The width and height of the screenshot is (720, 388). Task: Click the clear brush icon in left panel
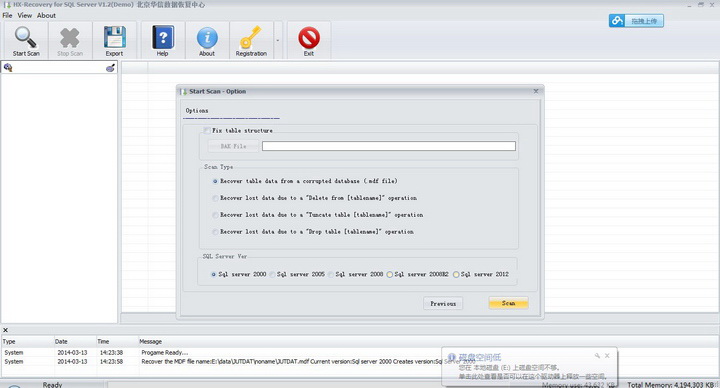tap(110, 68)
